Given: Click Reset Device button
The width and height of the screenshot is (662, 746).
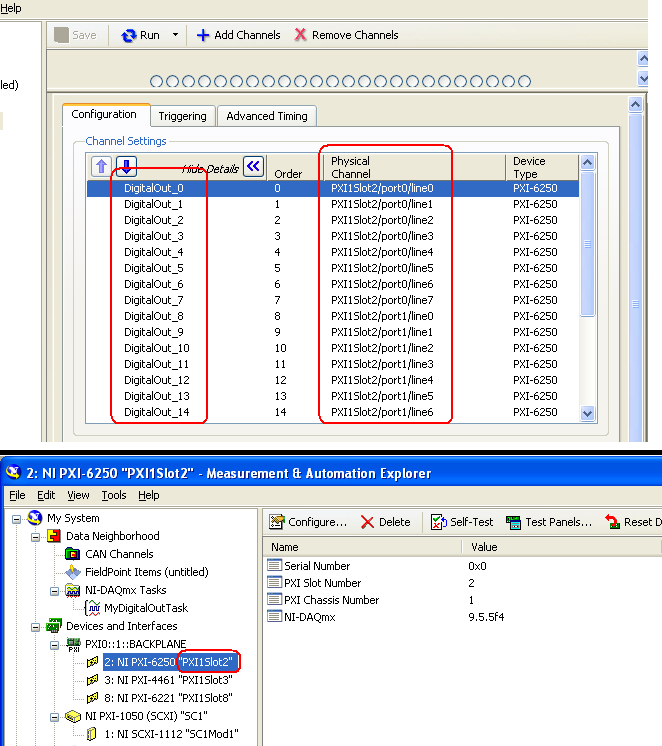Looking at the screenshot, I should click(633, 522).
